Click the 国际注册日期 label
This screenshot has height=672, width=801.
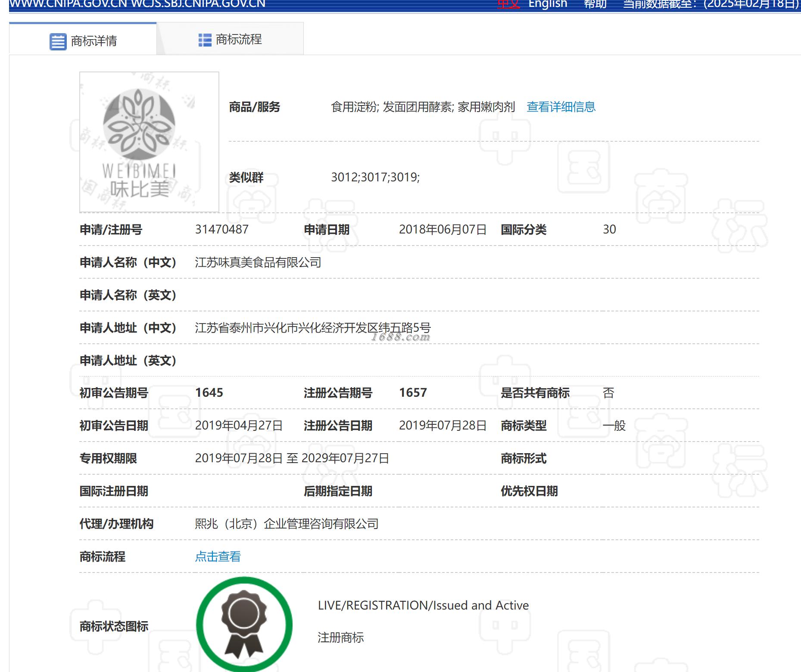click(114, 491)
